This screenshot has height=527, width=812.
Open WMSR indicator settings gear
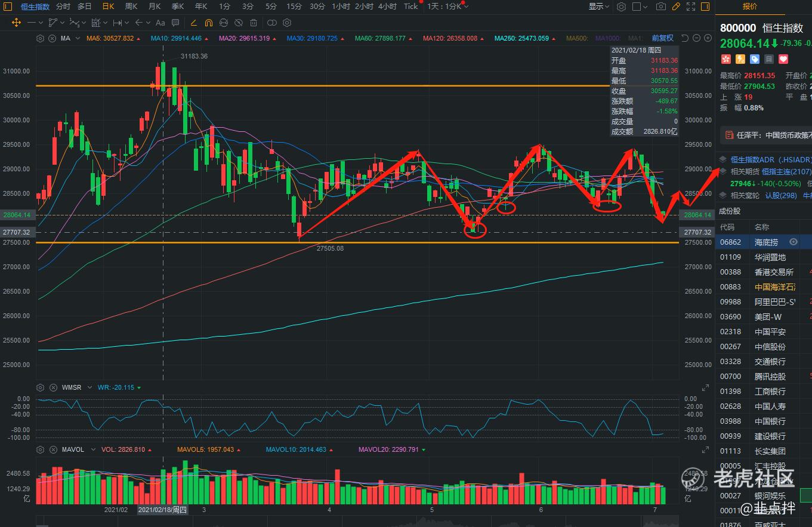pyautogui.click(x=40, y=387)
